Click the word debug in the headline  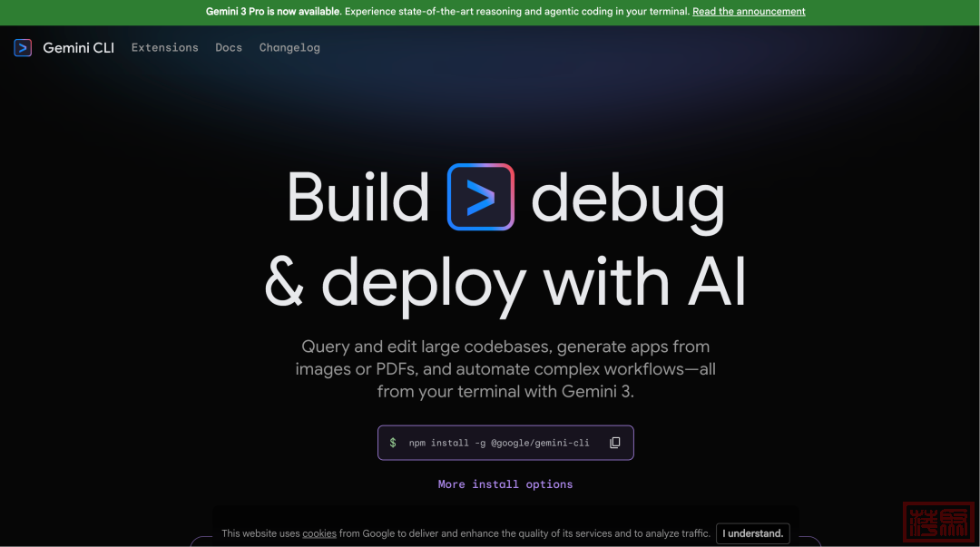tap(628, 199)
